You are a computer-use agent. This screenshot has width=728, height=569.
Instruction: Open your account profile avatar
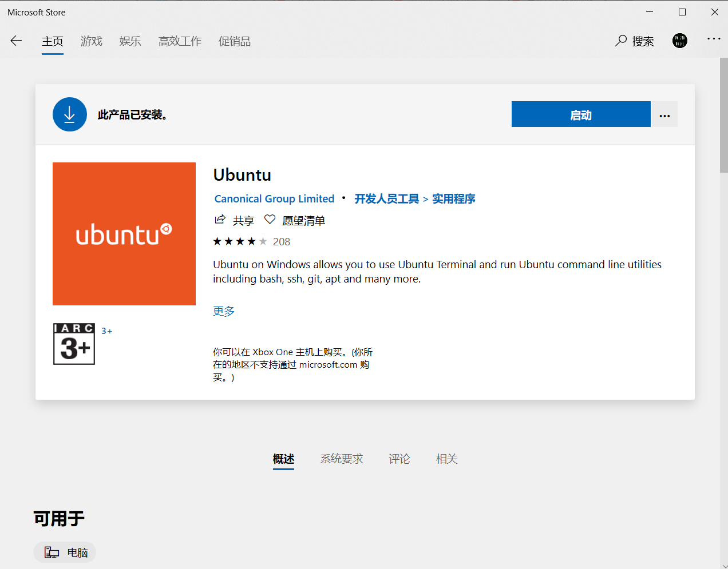click(x=679, y=41)
